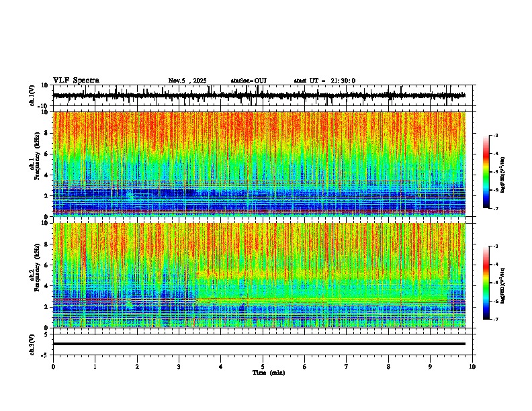Click the time axis tick label "0"
Image resolution: width=532 pixels, height=411 pixels.
(x=53, y=367)
